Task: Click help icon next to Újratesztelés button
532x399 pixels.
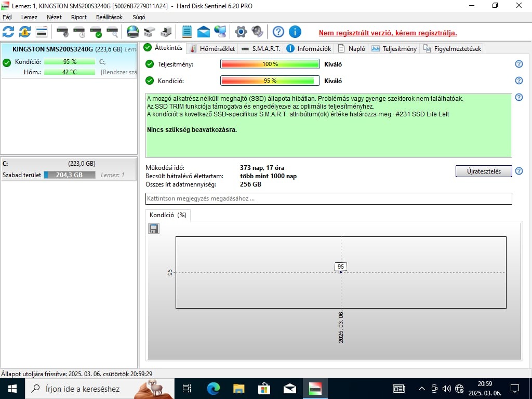Action: click(x=519, y=171)
